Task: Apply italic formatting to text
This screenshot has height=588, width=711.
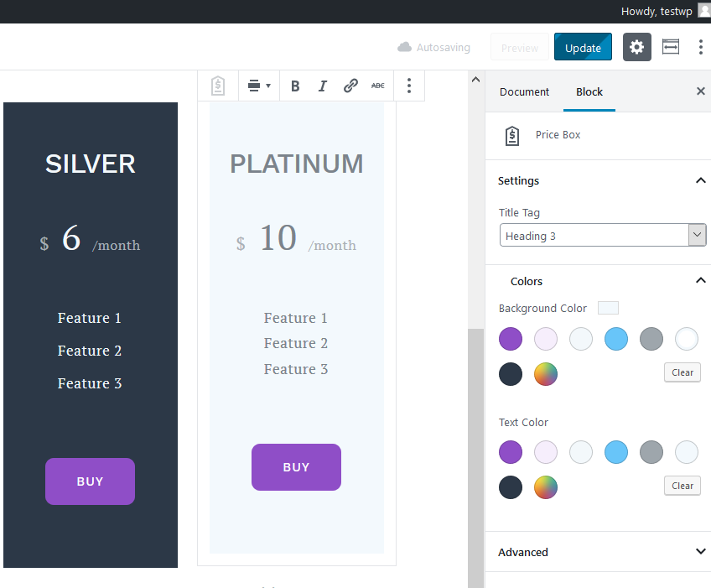Action: click(x=322, y=86)
